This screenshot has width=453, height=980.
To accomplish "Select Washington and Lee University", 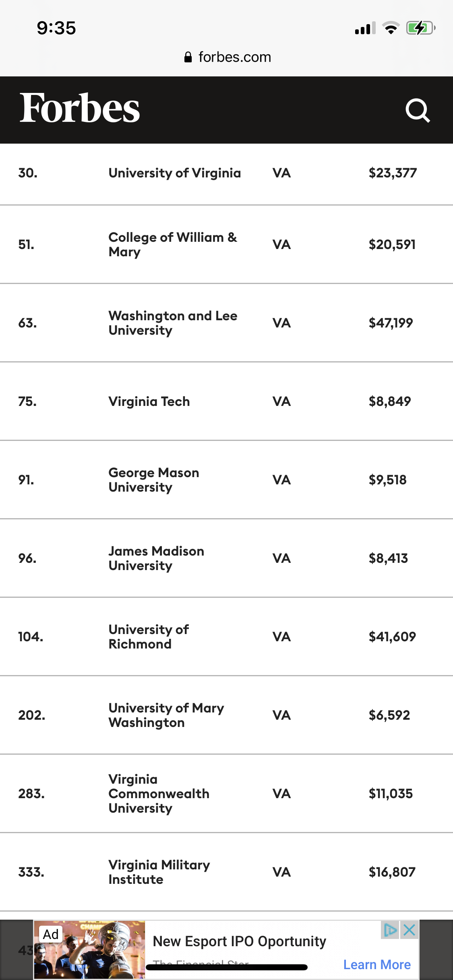I will [173, 323].
